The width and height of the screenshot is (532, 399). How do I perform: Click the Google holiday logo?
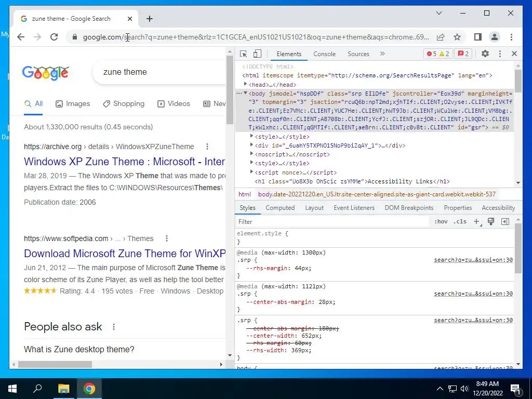point(46,73)
